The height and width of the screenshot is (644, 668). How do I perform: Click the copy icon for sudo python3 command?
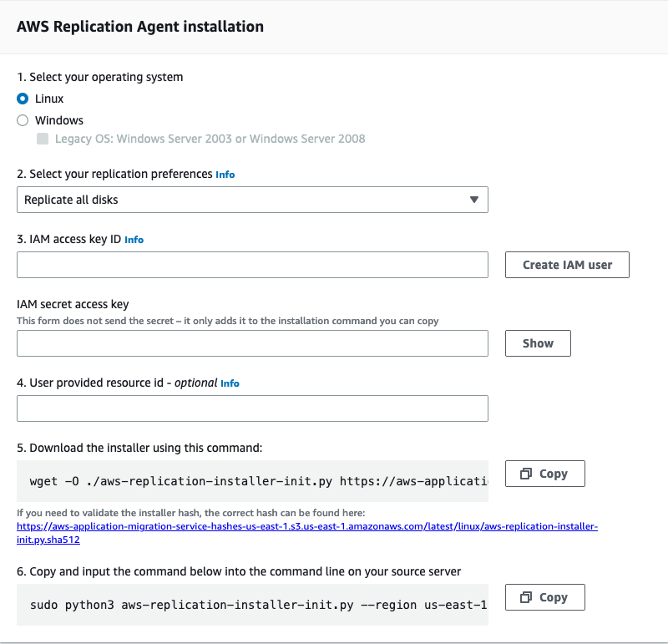(x=526, y=597)
